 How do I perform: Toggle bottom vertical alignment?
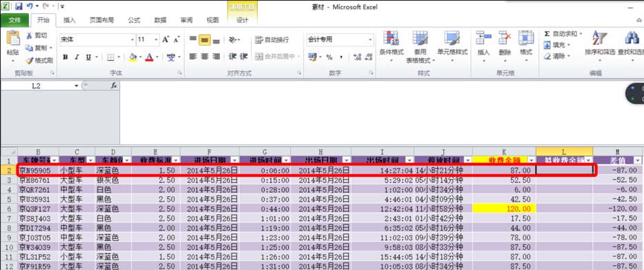tap(217, 40)
